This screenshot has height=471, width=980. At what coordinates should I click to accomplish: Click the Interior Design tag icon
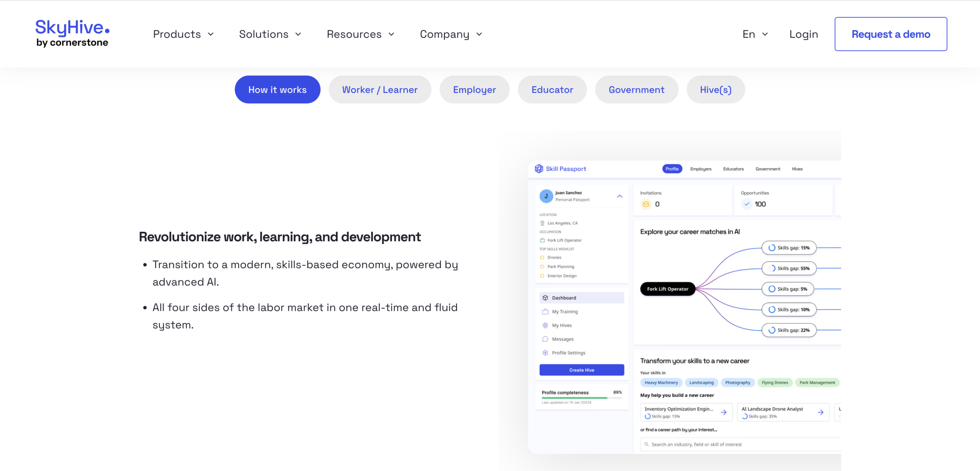(542, 276)
